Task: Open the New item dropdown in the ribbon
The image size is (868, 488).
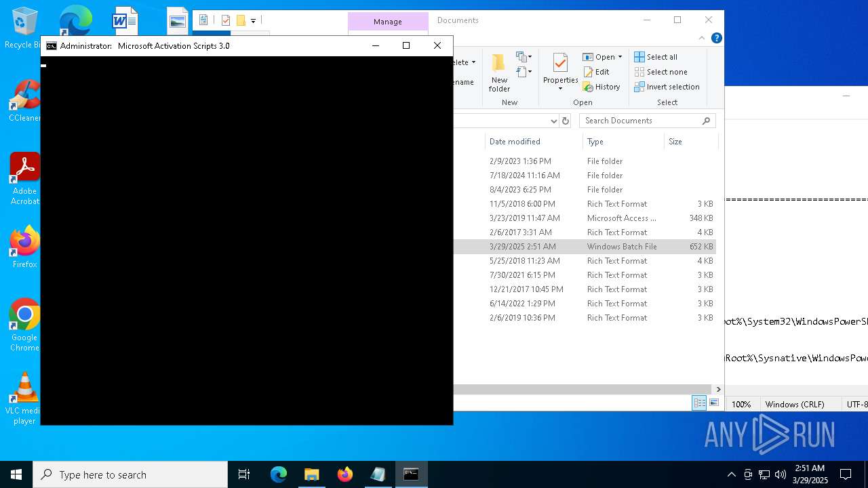Action: 524,57
